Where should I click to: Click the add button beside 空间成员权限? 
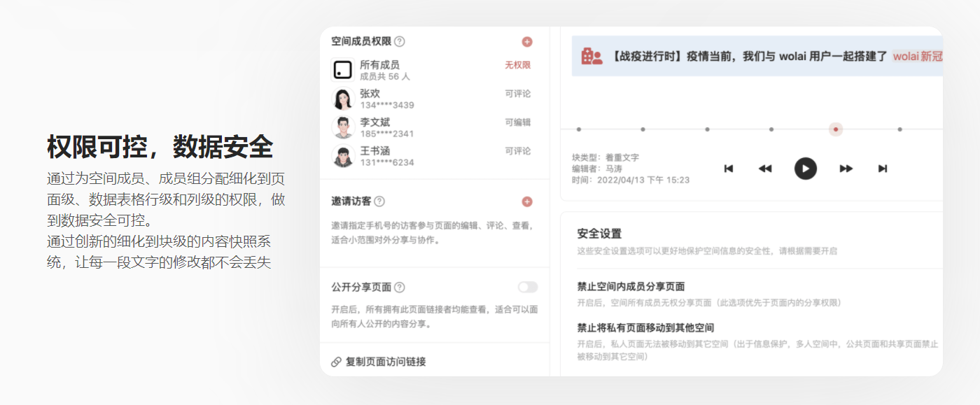coord(527,42)
